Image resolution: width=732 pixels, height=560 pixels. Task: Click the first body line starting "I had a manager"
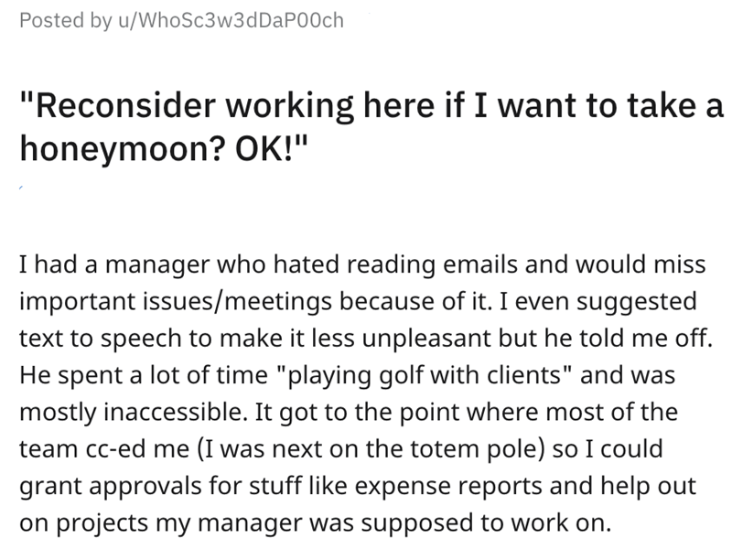(362, 264)
